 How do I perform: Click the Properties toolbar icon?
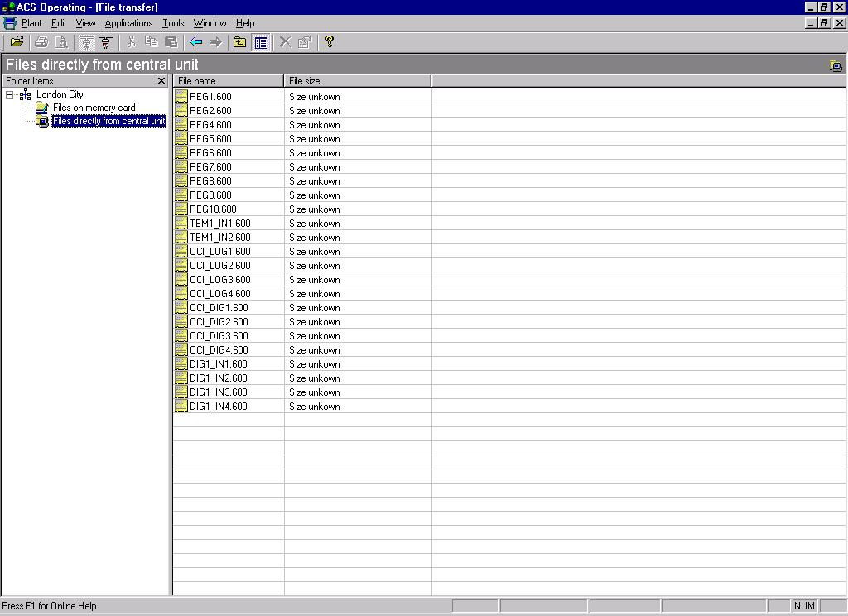coord(305,41)
